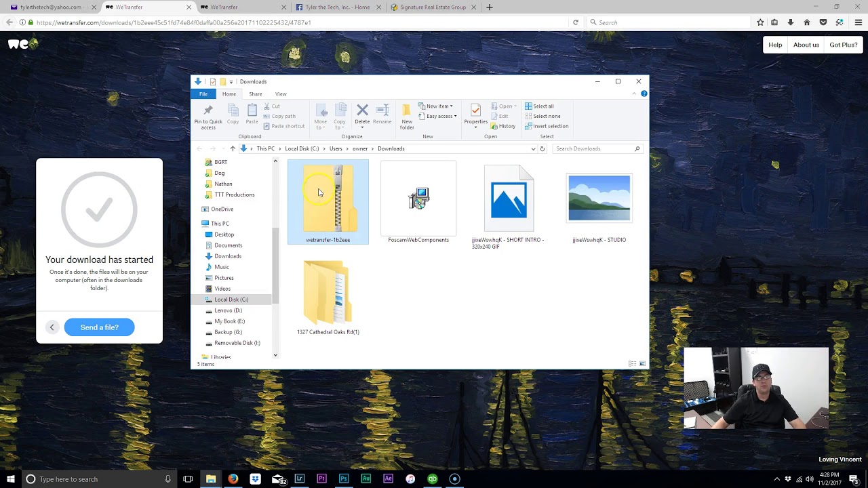Switch to large icons view button
Screen dimensions: 868x488
pos(642,364)
